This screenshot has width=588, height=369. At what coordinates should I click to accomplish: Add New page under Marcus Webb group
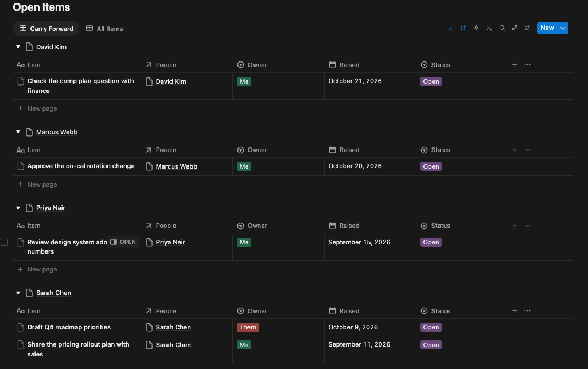(37, 184)
